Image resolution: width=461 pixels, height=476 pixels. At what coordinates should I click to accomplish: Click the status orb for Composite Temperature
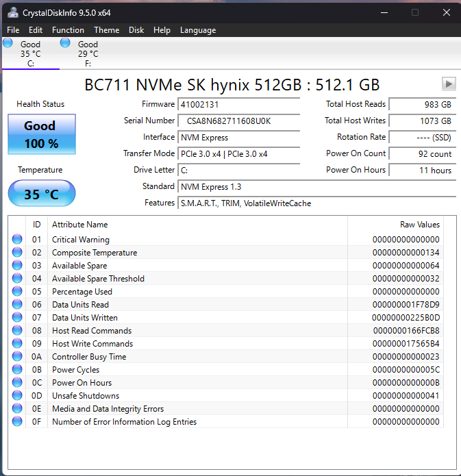tap(17, 252)
